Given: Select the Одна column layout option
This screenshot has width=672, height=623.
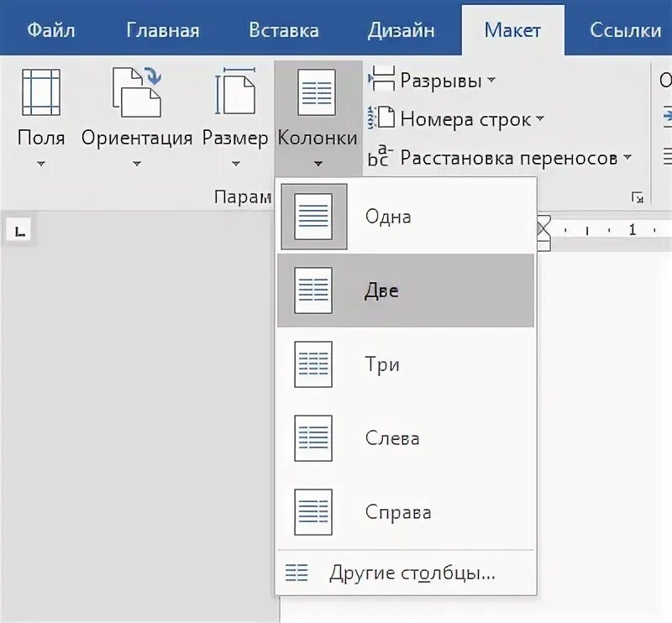Looking at the screenshot, I should click(x=312, y=215).
